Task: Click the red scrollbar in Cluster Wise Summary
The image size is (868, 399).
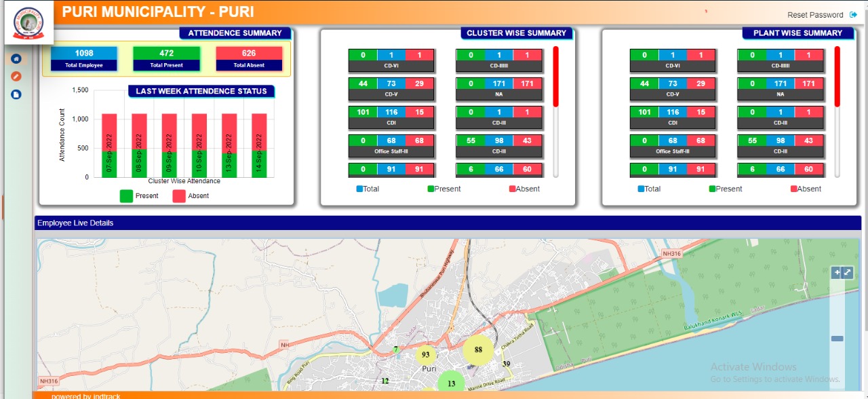Action: 556,76
